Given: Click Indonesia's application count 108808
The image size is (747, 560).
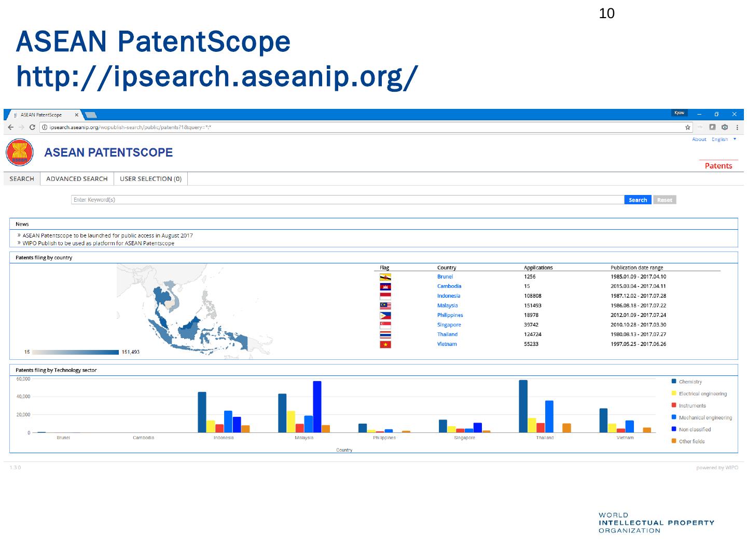Looking at the screenshot, I should (532, 296).
